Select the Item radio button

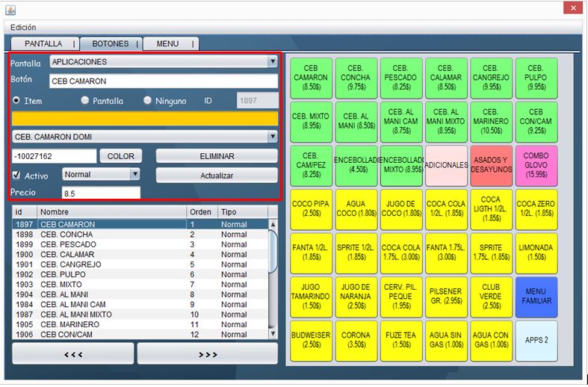pyautogui.click(x=16, y=101)
